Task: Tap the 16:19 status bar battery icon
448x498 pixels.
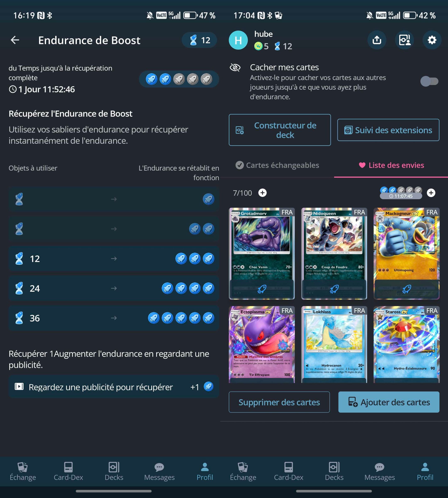Action: pos(190,16)
